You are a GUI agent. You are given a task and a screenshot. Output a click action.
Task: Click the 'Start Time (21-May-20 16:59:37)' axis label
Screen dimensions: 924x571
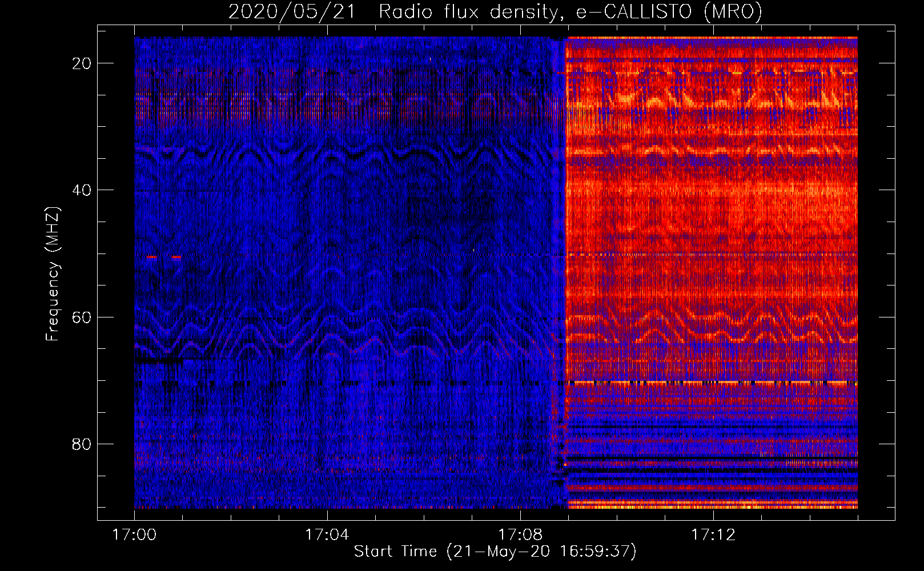(495, 552)
